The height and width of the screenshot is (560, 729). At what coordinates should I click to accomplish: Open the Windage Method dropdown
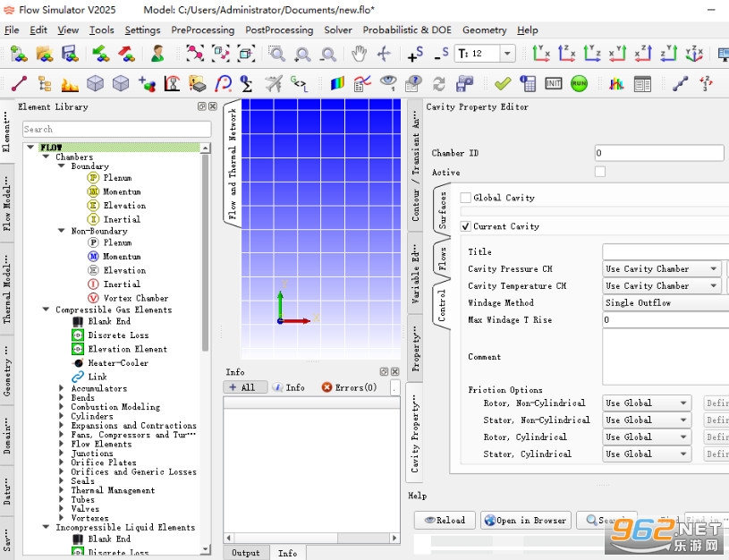click(x=665, y=302)
